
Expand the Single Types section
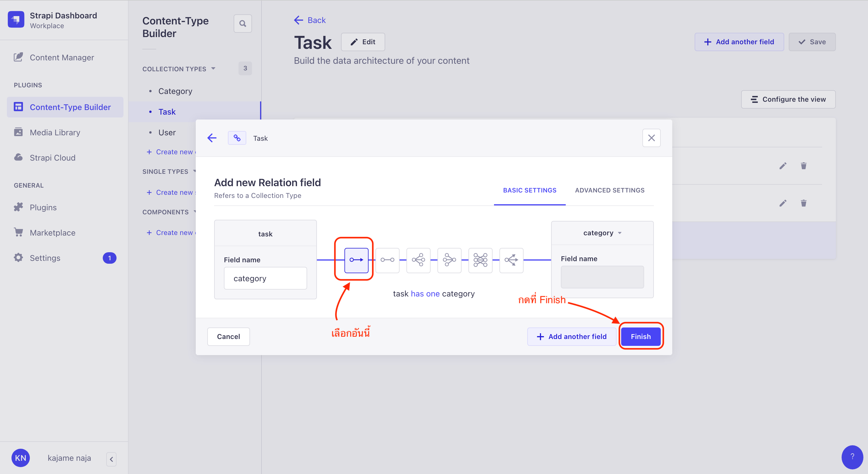pyautogui.click(x=169, y=172)
